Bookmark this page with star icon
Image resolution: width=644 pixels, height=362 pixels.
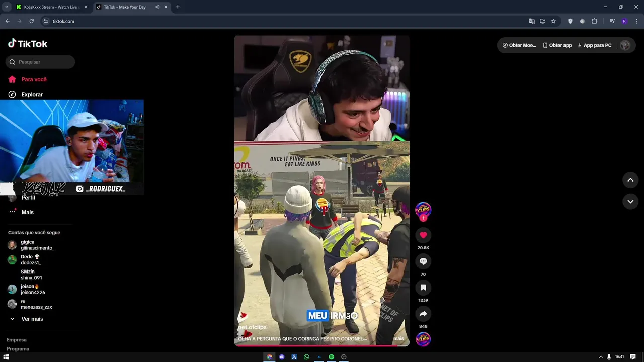(x=553, y=21)
